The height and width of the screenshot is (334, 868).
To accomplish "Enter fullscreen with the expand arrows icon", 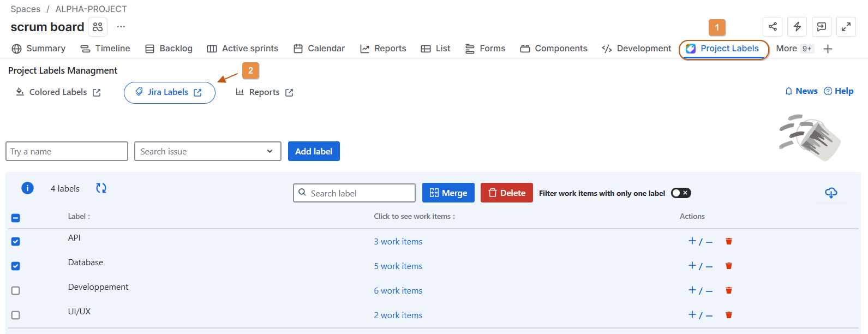I will (846, 27).
